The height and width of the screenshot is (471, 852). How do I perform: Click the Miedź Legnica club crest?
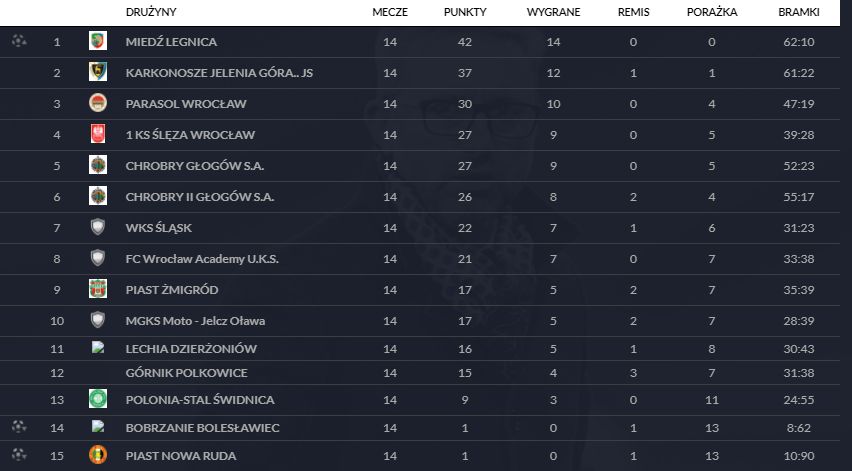(x=98, y=41)
